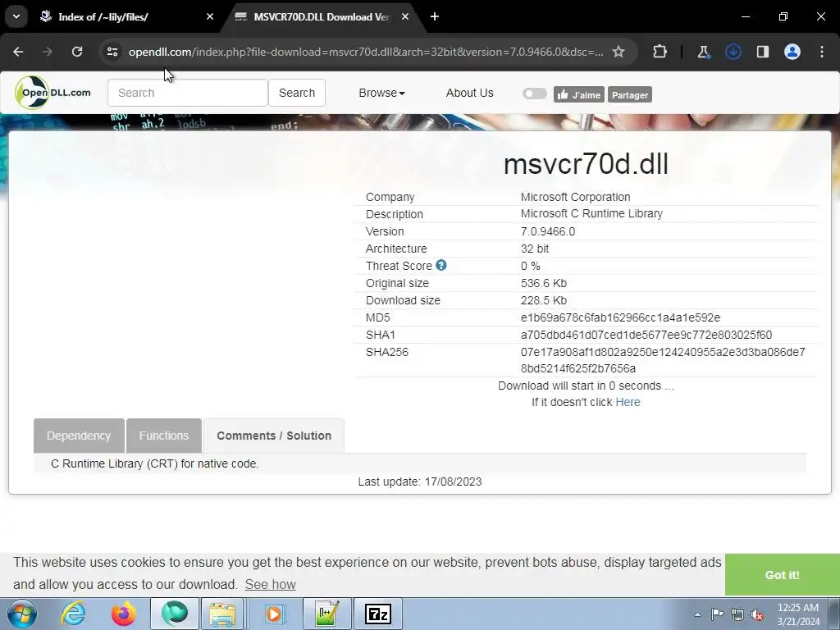Open Windows Explorer folder from taskbar
This screenshot has height=630, width=840.
222,614
